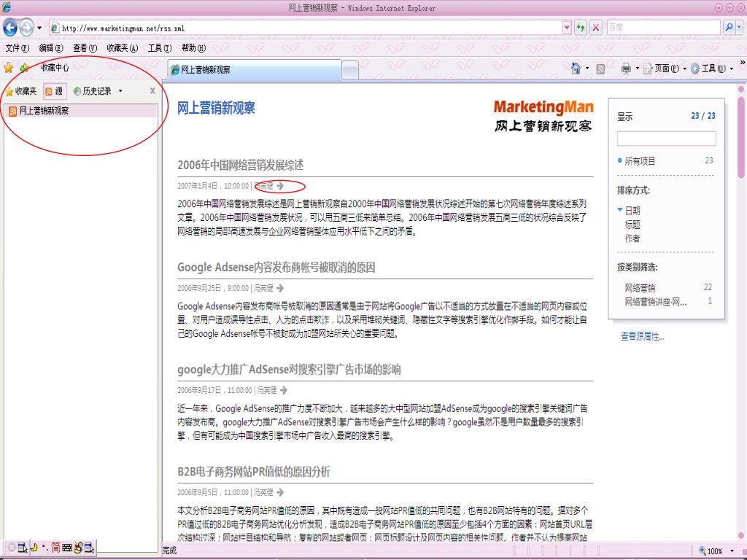Select the 网上营销新观察 feed in sidebar
The height and width of the screenshot is (560, 747).
81,111
